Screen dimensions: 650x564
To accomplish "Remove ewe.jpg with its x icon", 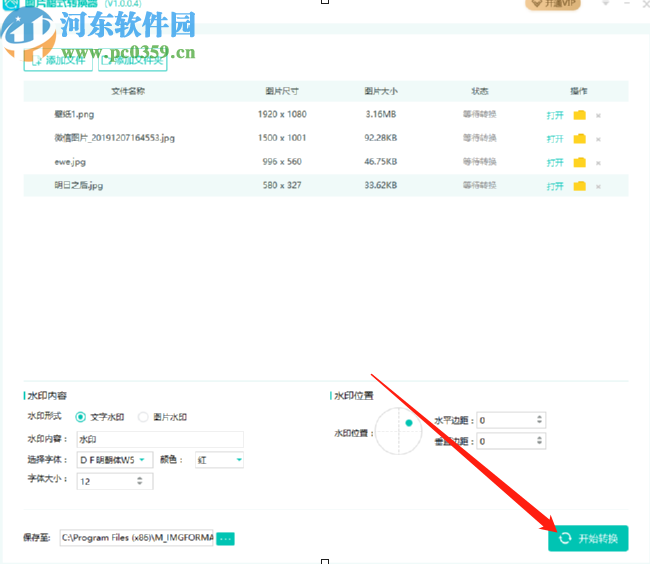I will [x=598, y=163].
